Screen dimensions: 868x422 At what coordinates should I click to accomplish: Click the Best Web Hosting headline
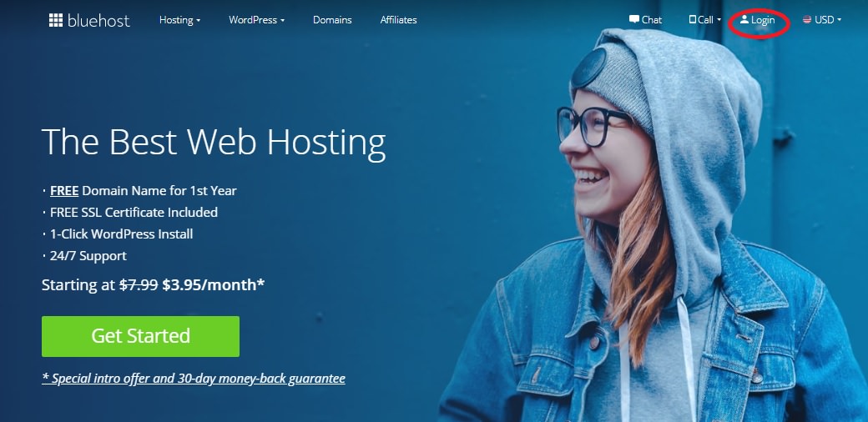pos(213,143)
